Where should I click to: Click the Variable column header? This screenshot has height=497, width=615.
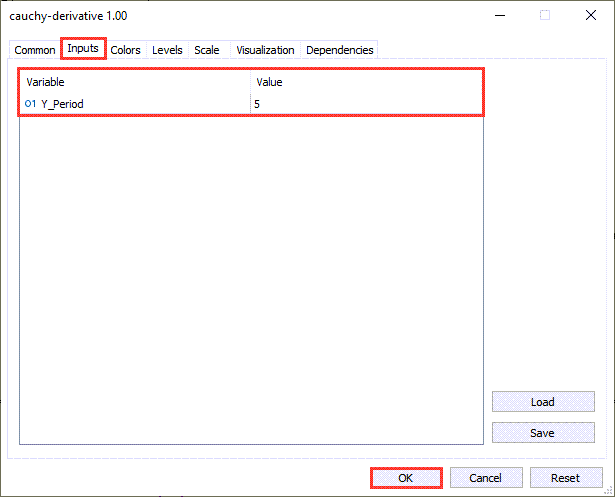click(x=135, y=82)
